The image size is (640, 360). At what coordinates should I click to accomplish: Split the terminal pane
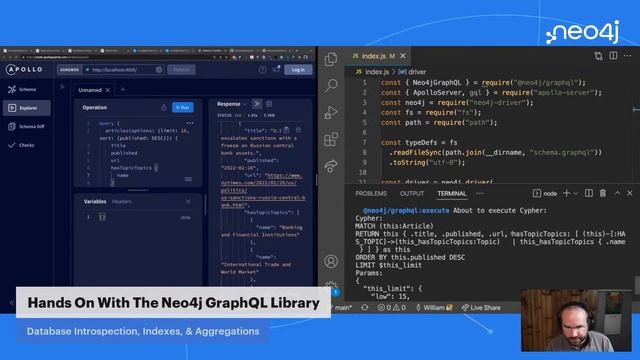click(x=589, y=193)
